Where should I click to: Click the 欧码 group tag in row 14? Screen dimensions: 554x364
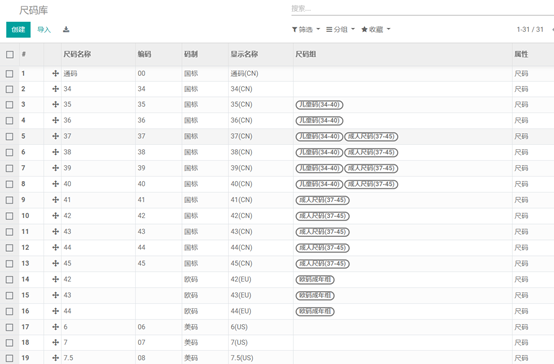(315, 280)
